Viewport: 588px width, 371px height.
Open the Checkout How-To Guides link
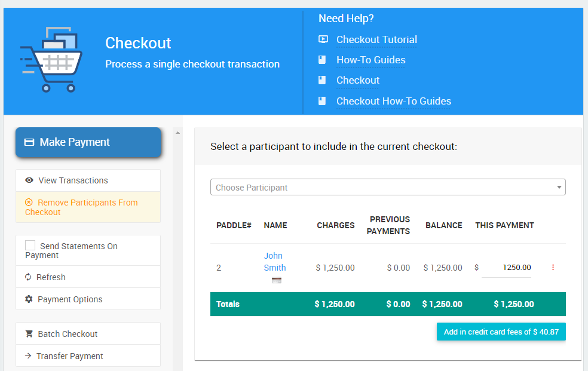tap(393, 101)
